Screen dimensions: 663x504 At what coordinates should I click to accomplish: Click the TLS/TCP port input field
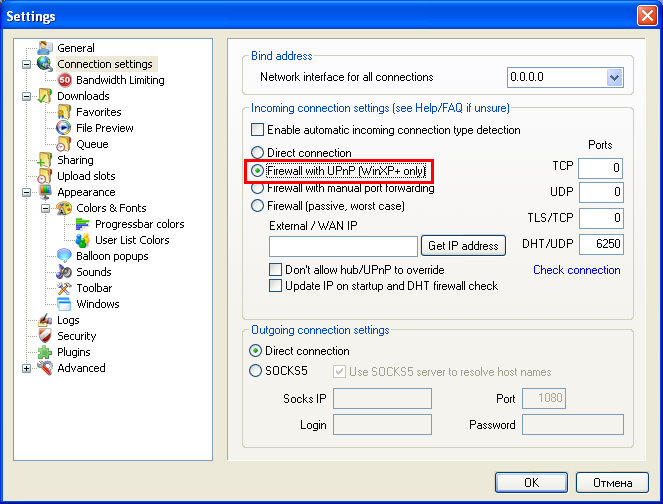[x=601, y=218]
